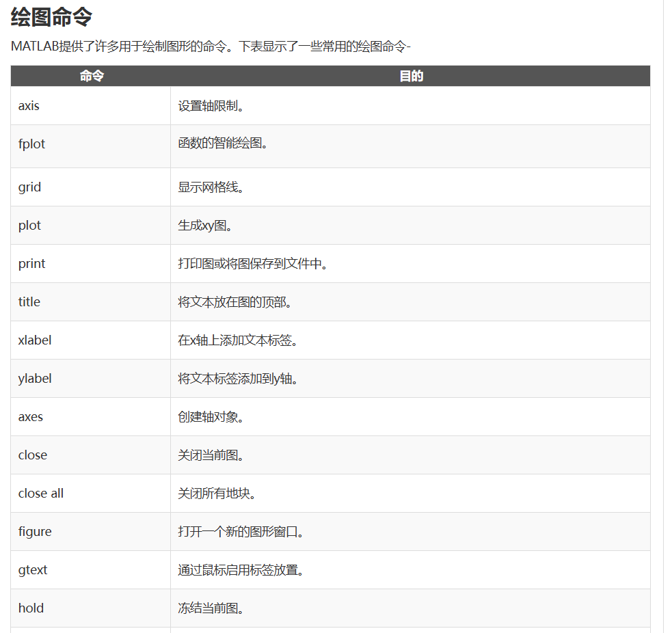Screen dimensions: 672x633
Task: Select the xlabel command cell
Action: click(x=91, y=340)
